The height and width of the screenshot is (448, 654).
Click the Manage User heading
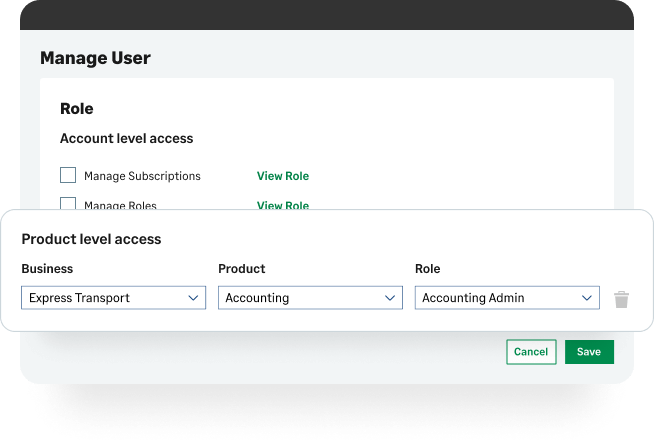click(95, 58)
